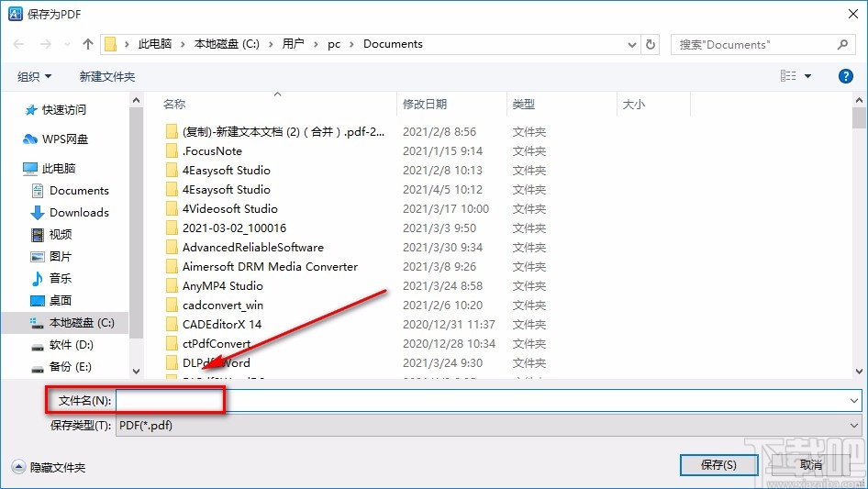
Task: Refresh the Documents folder view
Action: [x=651, y=44]
